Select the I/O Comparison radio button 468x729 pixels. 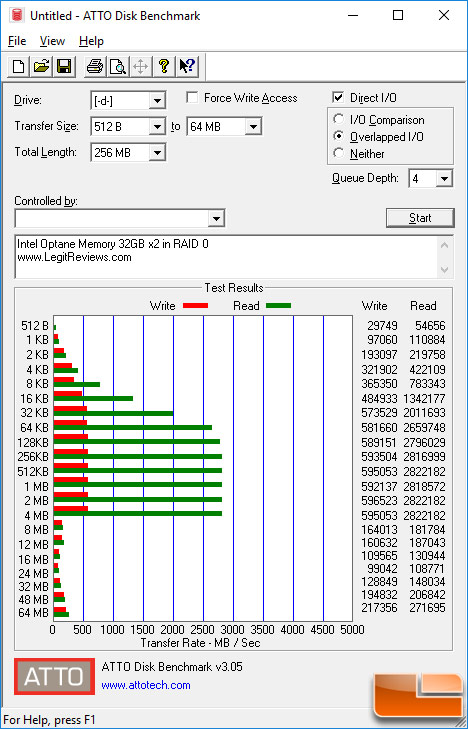[339, 119]
